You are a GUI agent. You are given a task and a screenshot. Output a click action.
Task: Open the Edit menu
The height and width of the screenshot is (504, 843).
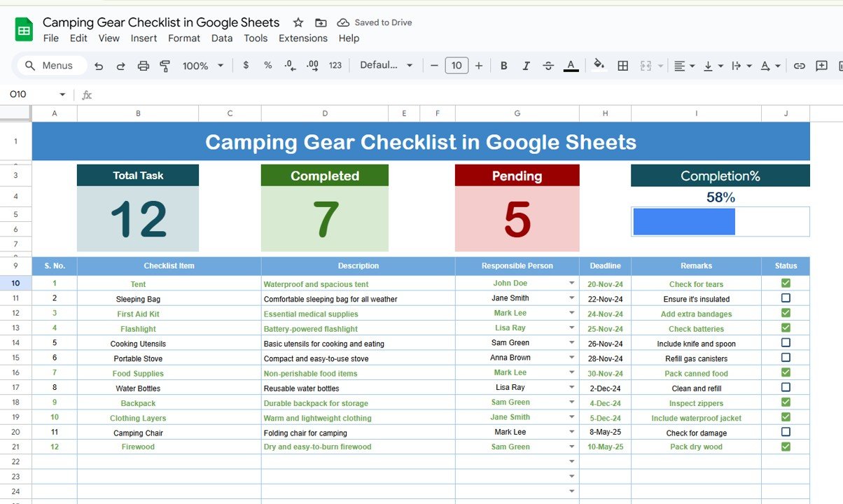pyautogui.click(x=78, y=38)
